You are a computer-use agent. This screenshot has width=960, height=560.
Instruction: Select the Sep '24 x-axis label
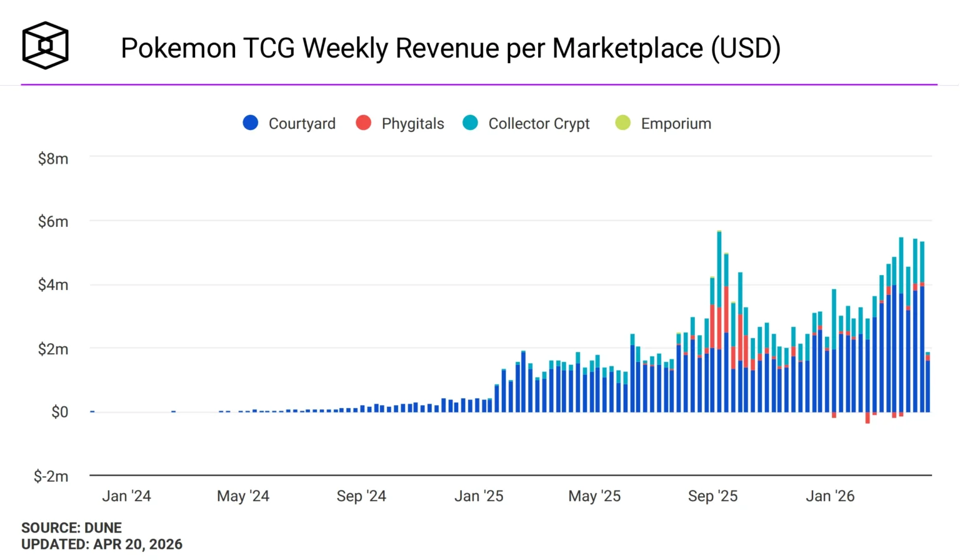(x=361, y=496)
